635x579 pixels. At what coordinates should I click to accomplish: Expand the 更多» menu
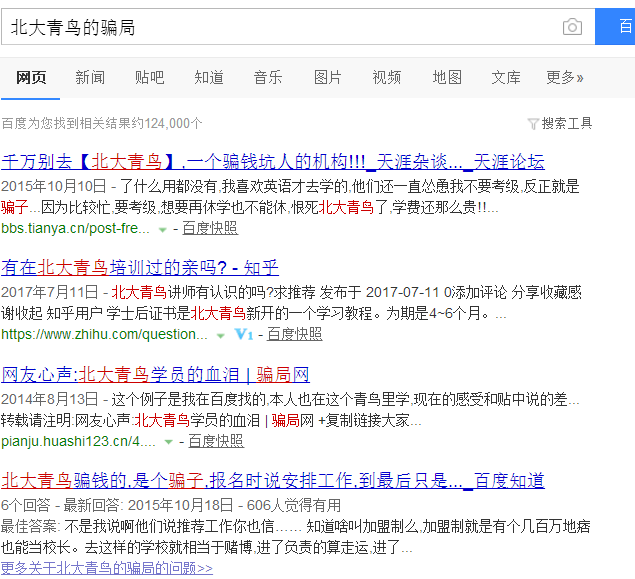[565, 77]
